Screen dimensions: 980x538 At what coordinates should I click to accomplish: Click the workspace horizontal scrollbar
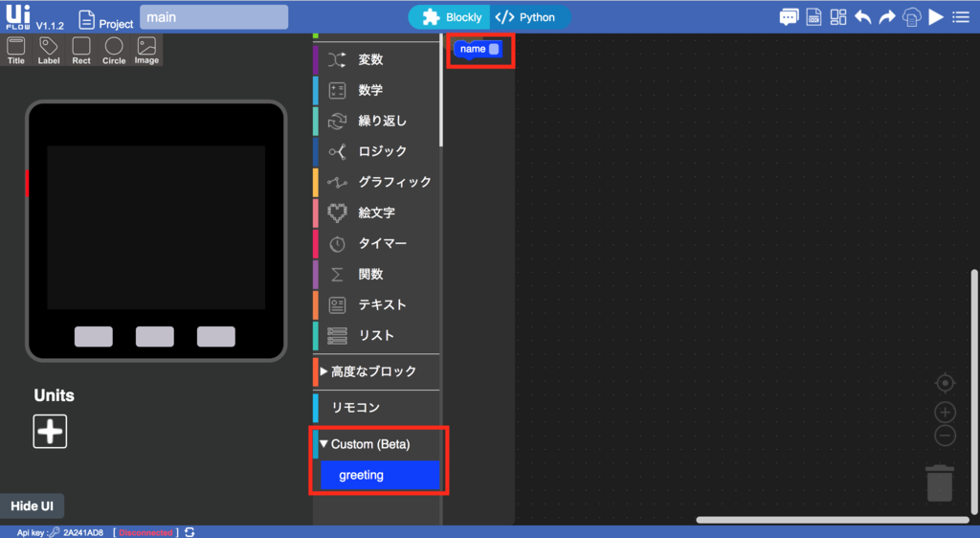pos(833,520)
